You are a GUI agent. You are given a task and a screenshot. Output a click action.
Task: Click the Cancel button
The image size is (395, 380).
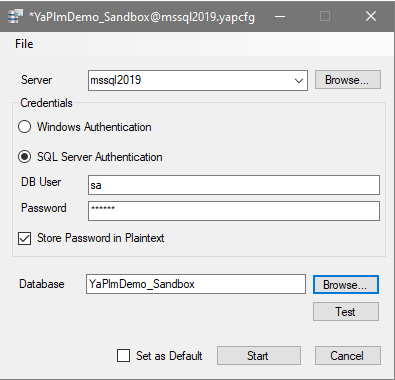coord(348,356)
